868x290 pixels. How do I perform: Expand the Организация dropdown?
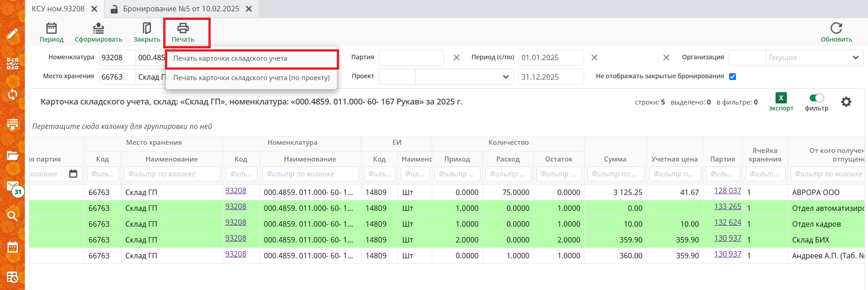pyautogui.click(x=855, y=57)
